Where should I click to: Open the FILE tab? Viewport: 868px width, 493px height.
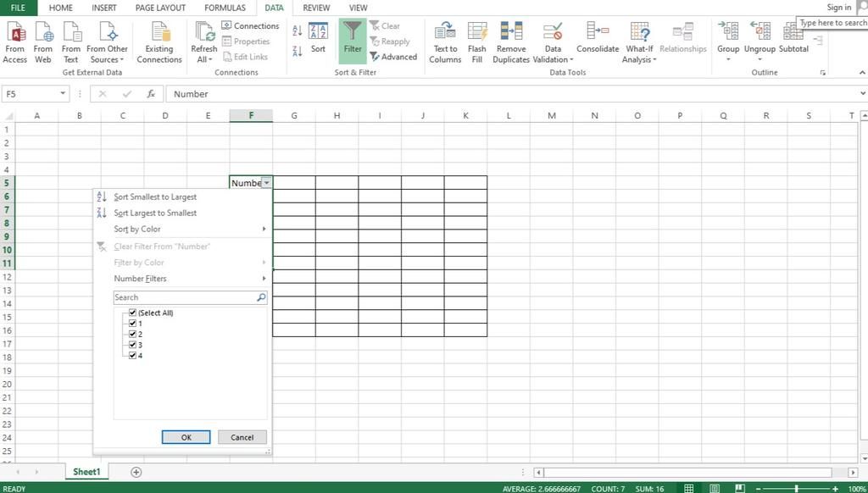[x=19, y=8]
